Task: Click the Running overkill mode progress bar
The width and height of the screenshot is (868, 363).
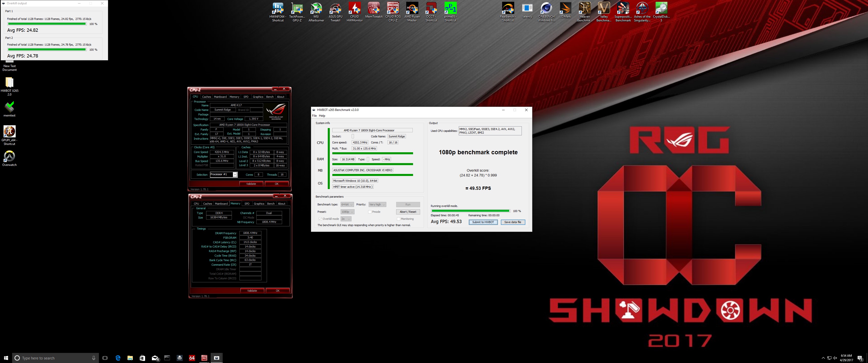Action: [470, 211]
